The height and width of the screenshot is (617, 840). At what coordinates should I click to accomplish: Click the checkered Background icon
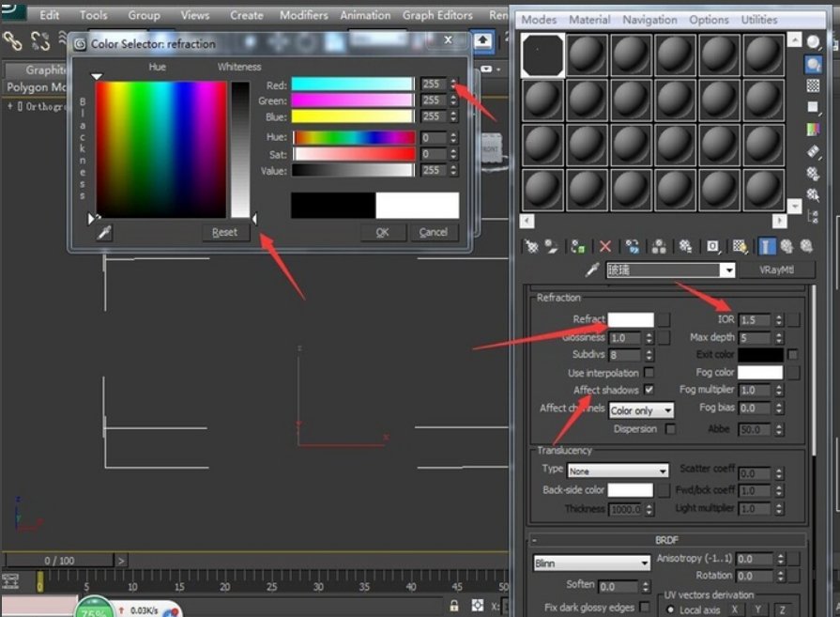pos(813,85)
